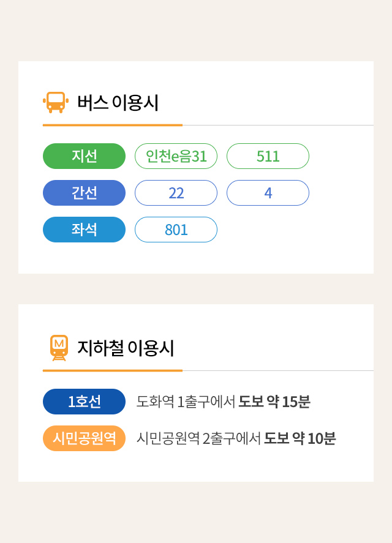The height and width of the screenshot is (543, 392).
Task: Click the orange subway train icon
Action: coord(59,348)
